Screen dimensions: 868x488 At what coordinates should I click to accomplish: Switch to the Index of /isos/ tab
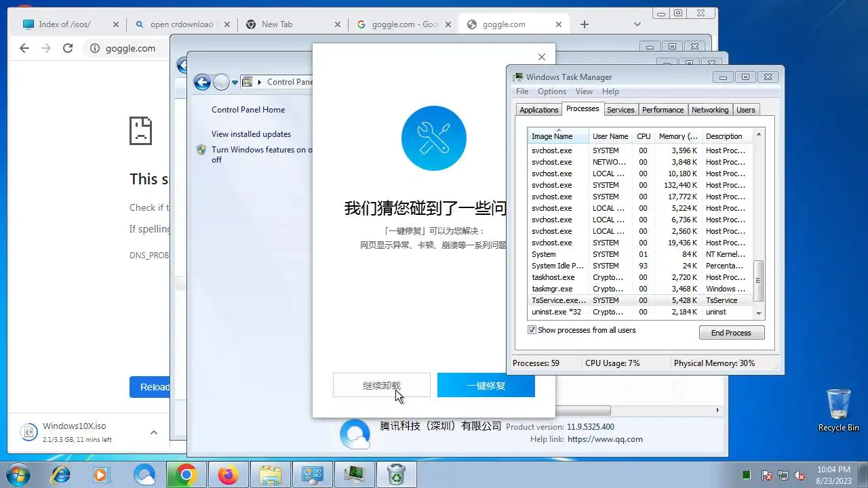click(x=65, y=24)
